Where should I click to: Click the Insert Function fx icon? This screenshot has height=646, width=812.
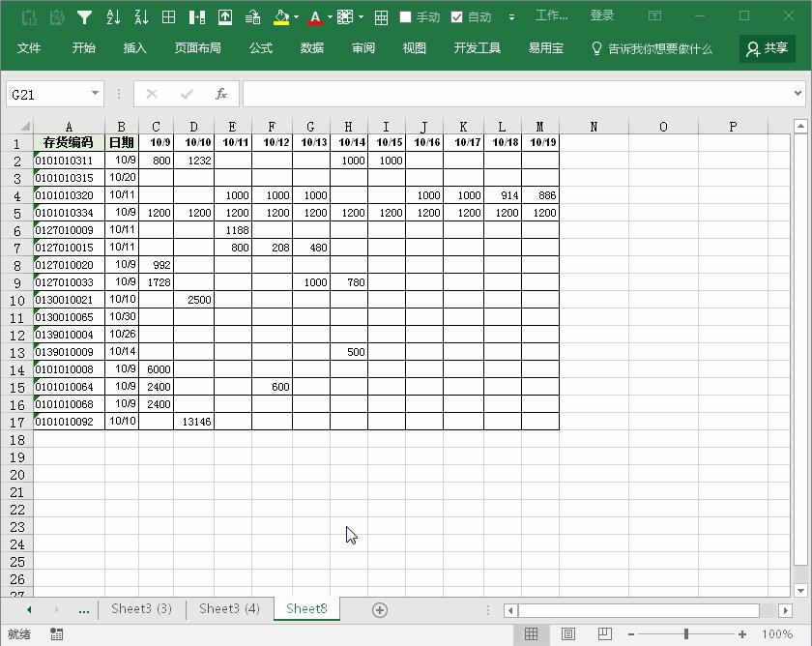(x=221, y=94)
